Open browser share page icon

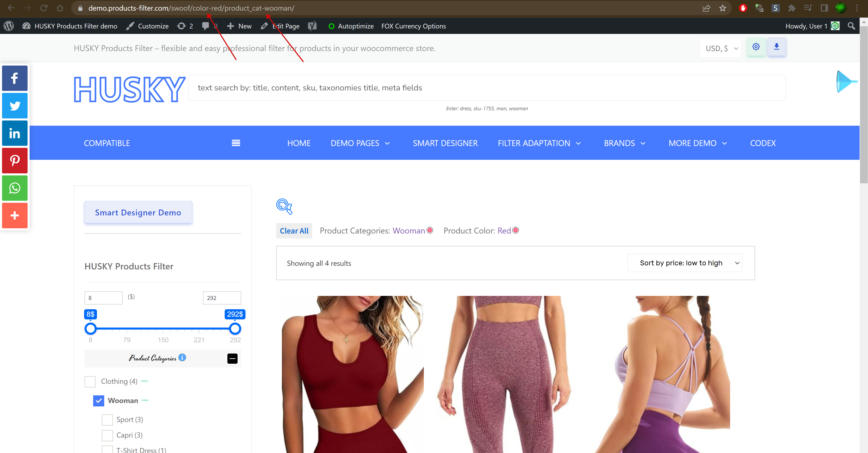pos(706,8)
